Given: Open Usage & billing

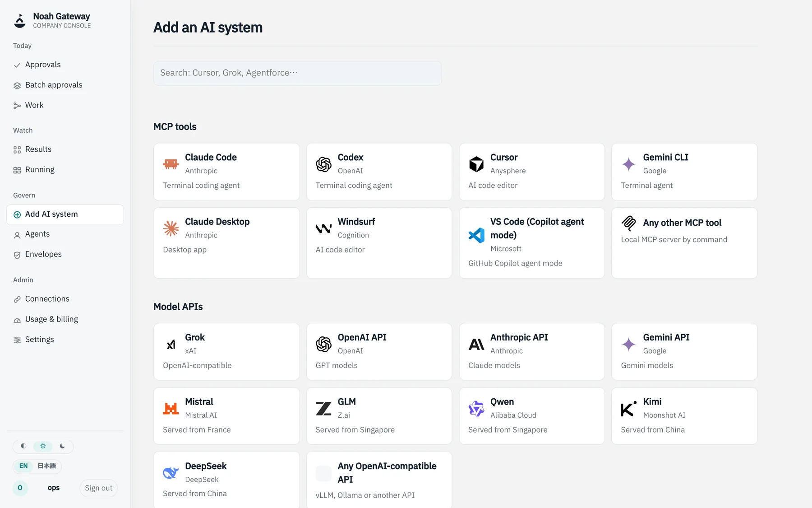Looking at the screenshot, I should [x=65, y=319].
